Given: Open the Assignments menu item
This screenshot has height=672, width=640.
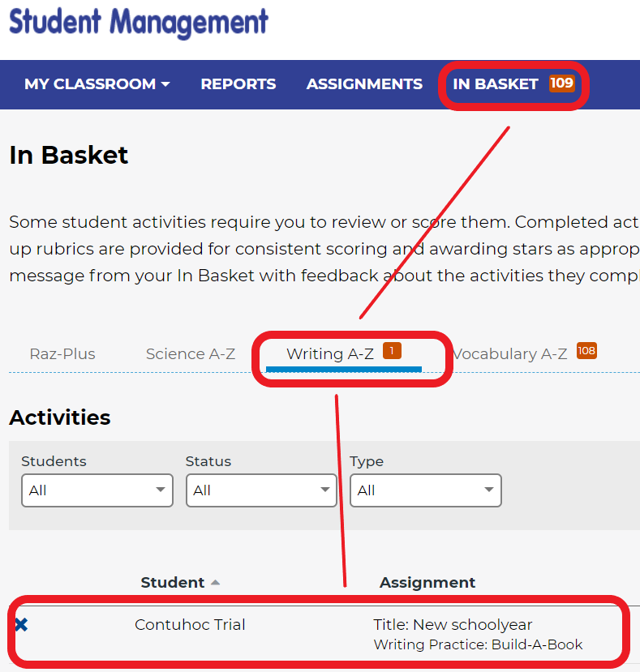Looking at the screenshot, I should 364,84.
